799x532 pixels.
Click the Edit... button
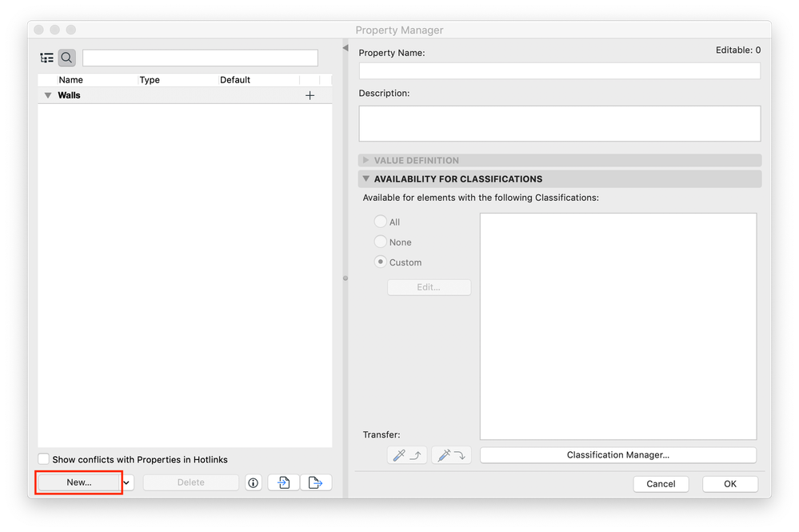429,287
